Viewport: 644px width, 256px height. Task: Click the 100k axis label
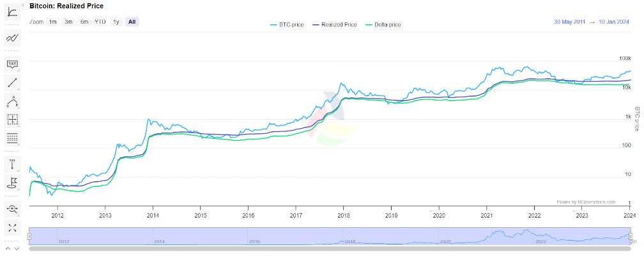624,59
